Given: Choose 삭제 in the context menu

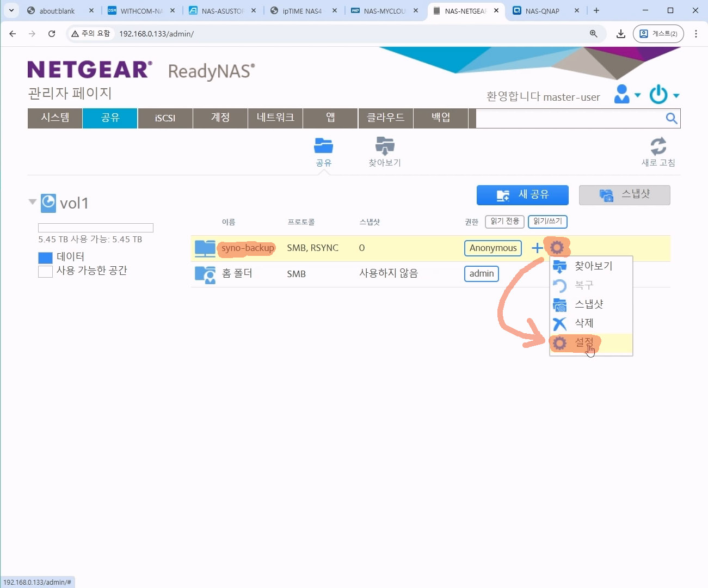Looking at the screenshot, I should click(584, 323).
